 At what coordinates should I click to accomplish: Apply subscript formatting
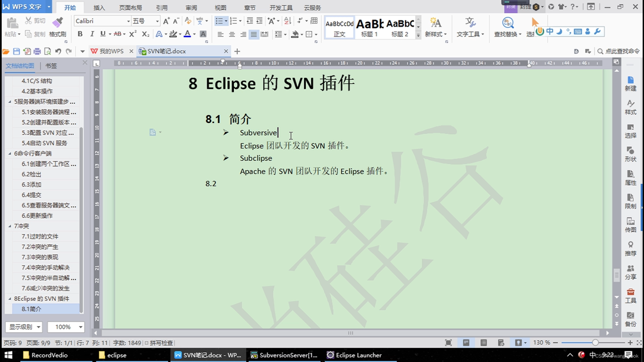coord(145,34)
